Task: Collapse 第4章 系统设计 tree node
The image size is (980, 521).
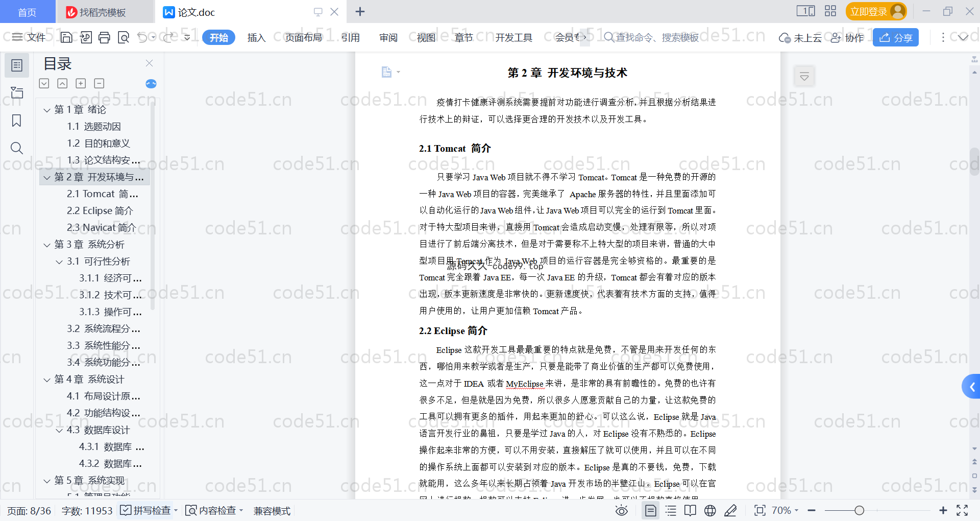Action: [x=47, y=380]
